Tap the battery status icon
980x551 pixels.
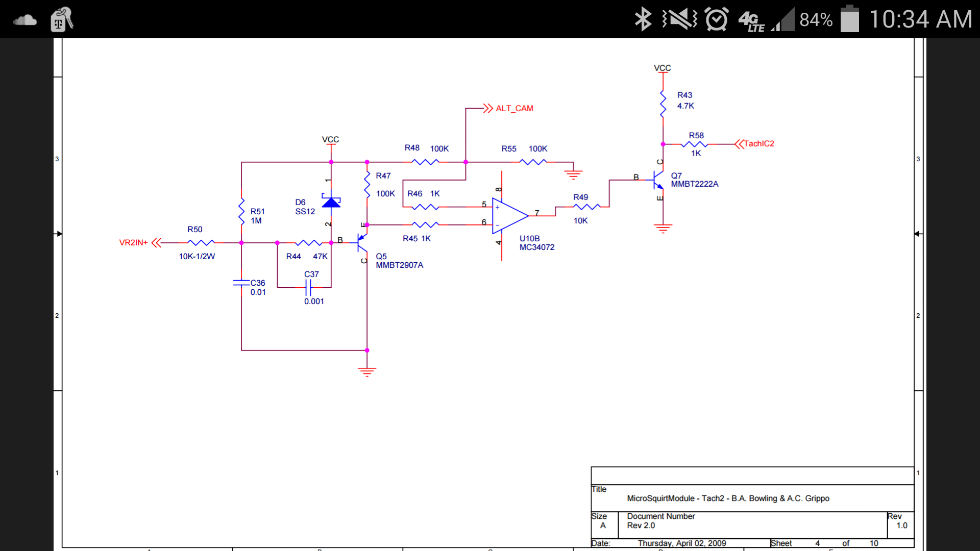[849, 19]
